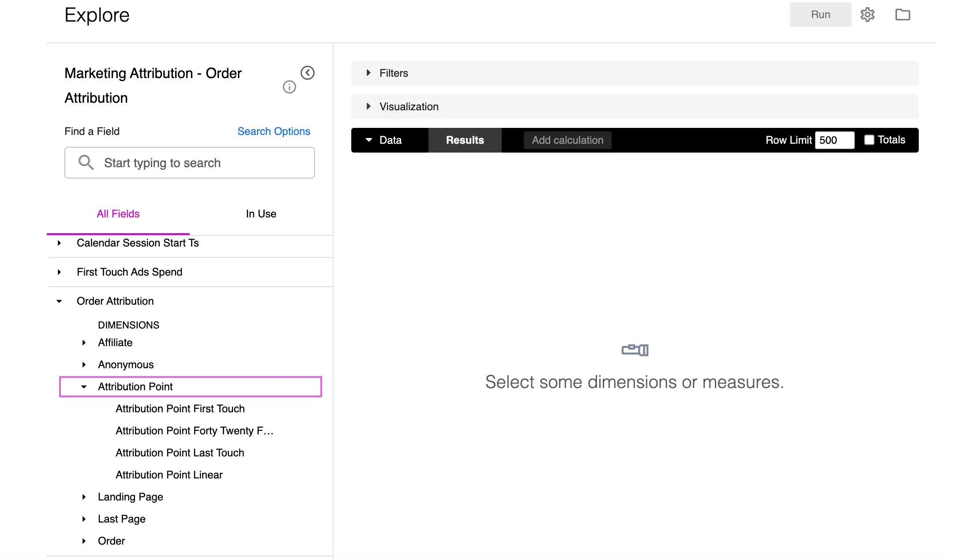This screenshot has height=560, width=962.
Task: Click the magnifier icon in the search box
Action: (86, 162)
